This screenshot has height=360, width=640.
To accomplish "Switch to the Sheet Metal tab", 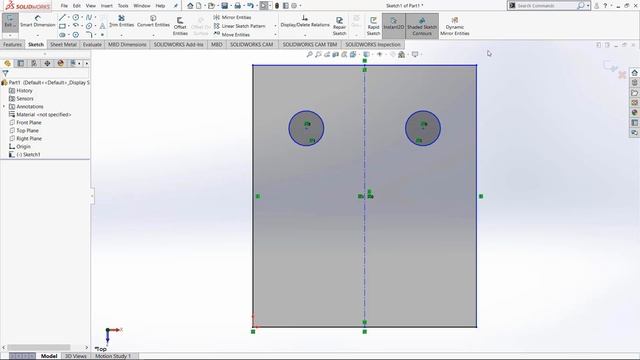I will click(x=63, y=44).
